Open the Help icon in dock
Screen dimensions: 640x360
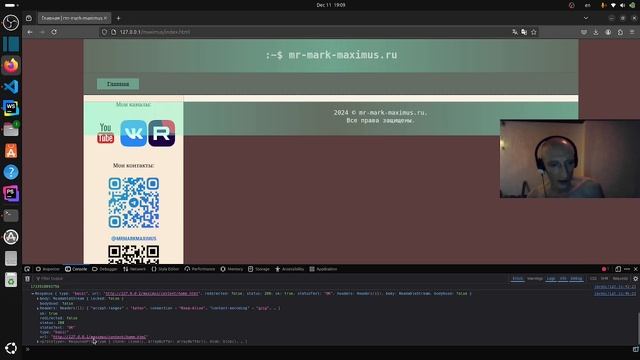(x=11, y=172)
